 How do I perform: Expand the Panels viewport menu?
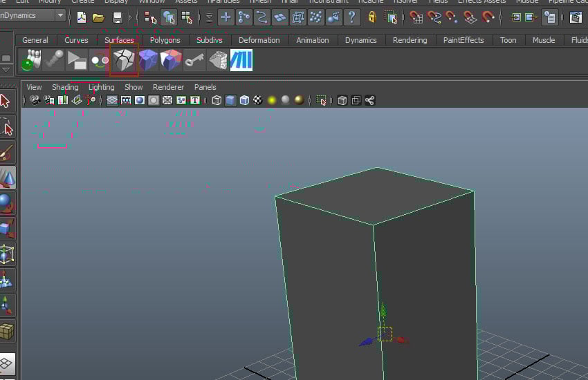point(205,87)
